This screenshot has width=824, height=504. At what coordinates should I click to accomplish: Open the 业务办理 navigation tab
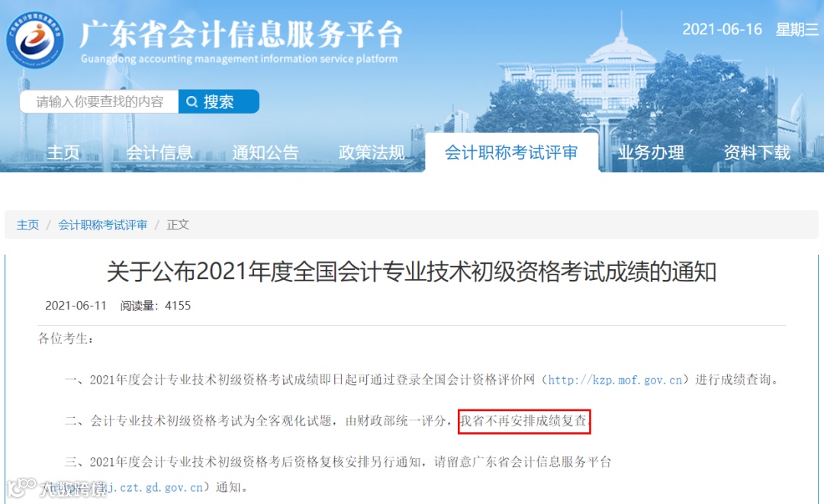pyautogui.click(x=651, y=152)
